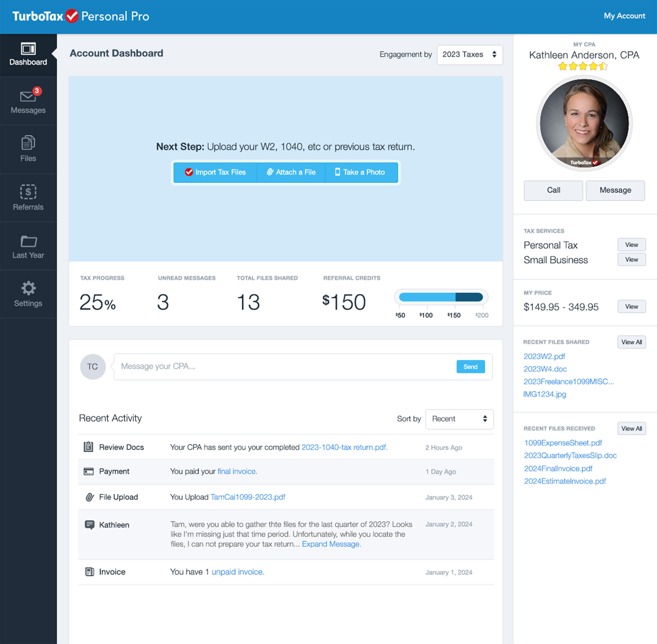
Task: Select the Settings label in sidebar
Action: click(28, 303)
